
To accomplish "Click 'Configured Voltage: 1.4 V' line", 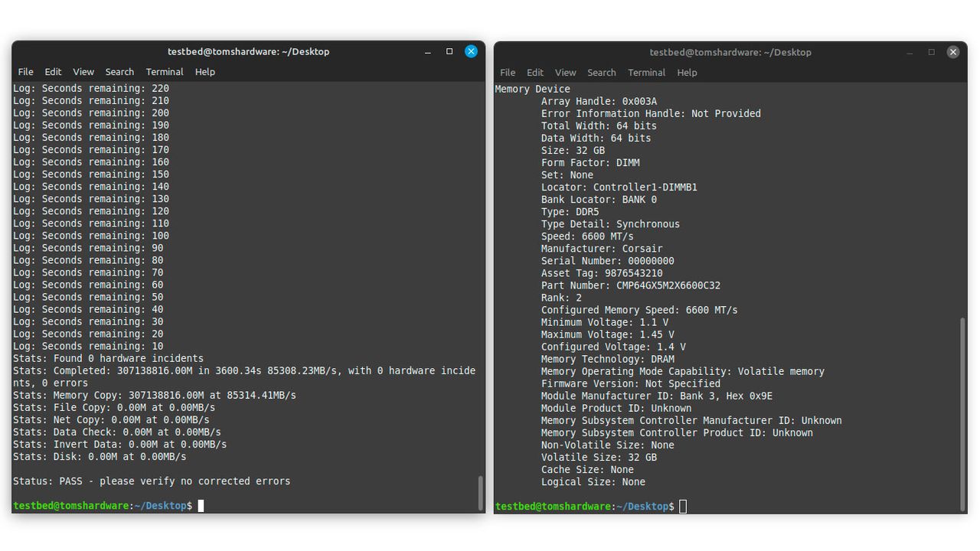I will [613, 346].
